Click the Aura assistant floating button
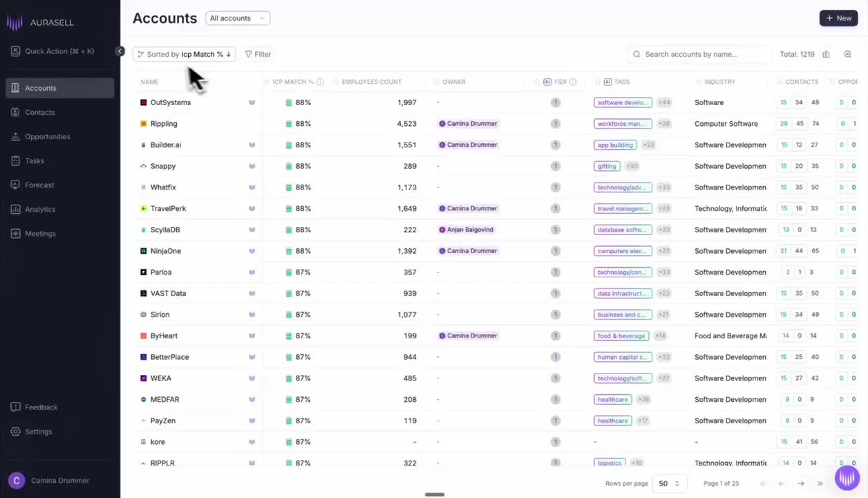This screenshot has width=868, height=498. click(x=847, y=478)
